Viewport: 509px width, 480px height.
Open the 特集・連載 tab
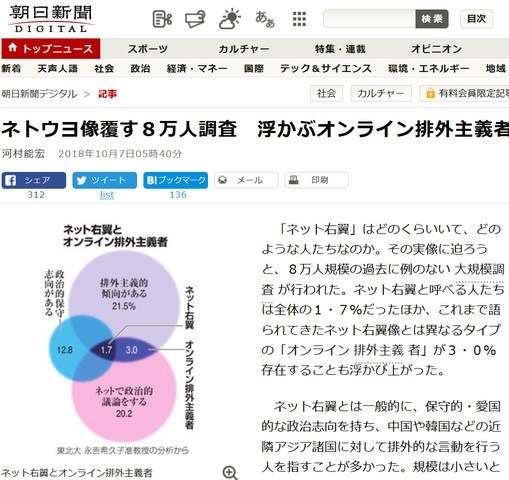pyautogui.click(x=340, y=49)
